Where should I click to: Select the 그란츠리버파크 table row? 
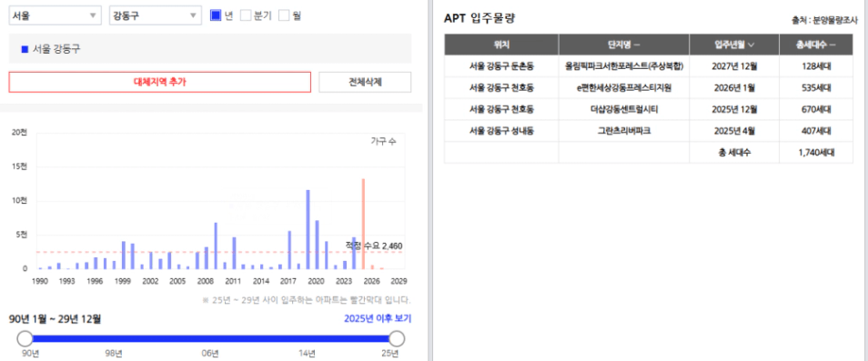[649, 131]
